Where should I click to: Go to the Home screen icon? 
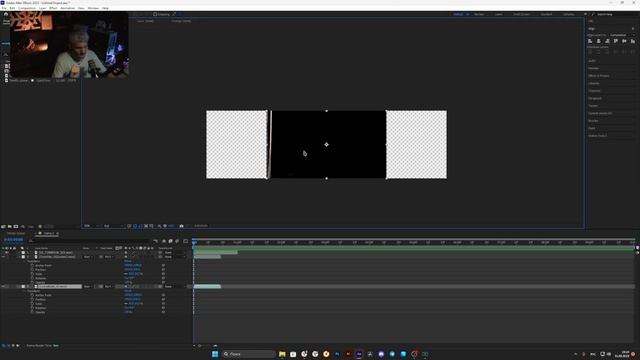[6, 14]
